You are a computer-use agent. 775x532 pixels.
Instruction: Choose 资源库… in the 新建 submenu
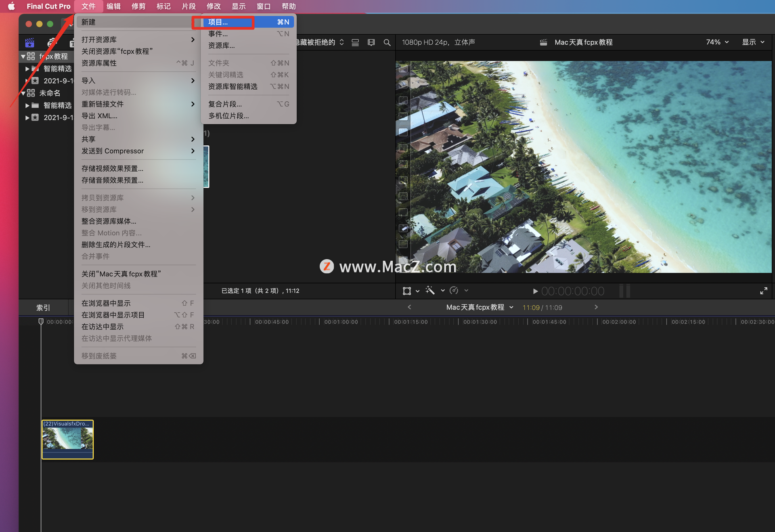click(x=248, y=45)
